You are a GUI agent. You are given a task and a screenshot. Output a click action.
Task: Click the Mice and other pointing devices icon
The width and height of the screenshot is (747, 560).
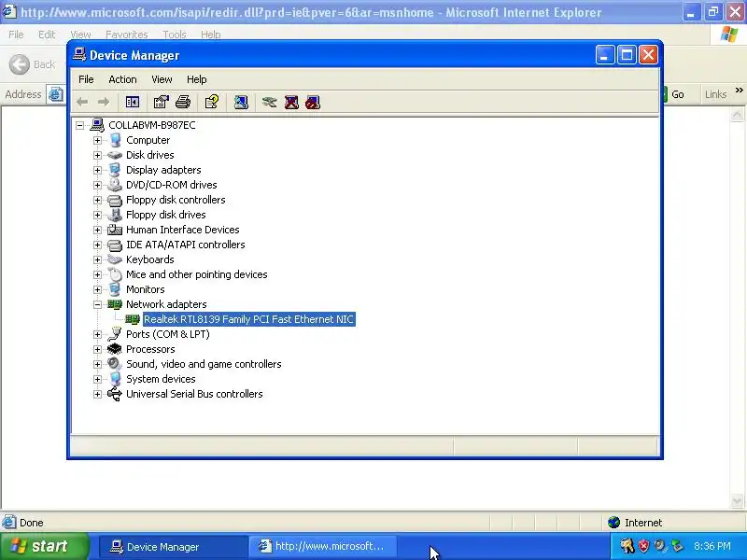(x=115, y=274)
